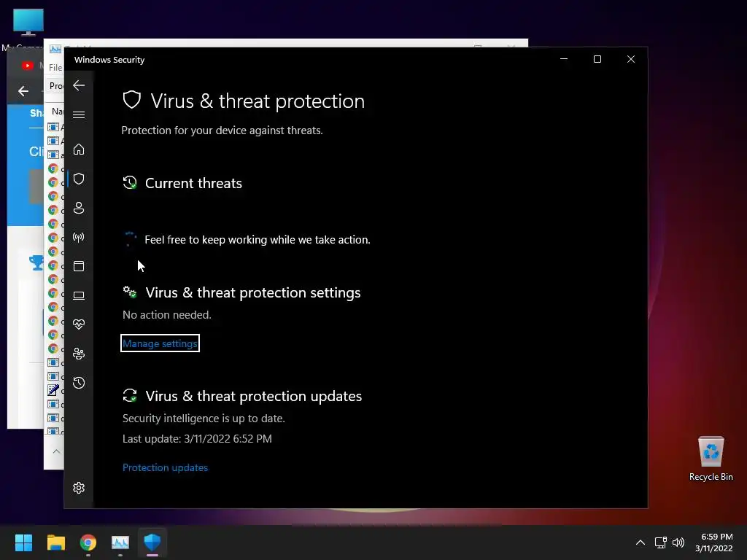Open network icon in system tray

(x=660, y=542)
